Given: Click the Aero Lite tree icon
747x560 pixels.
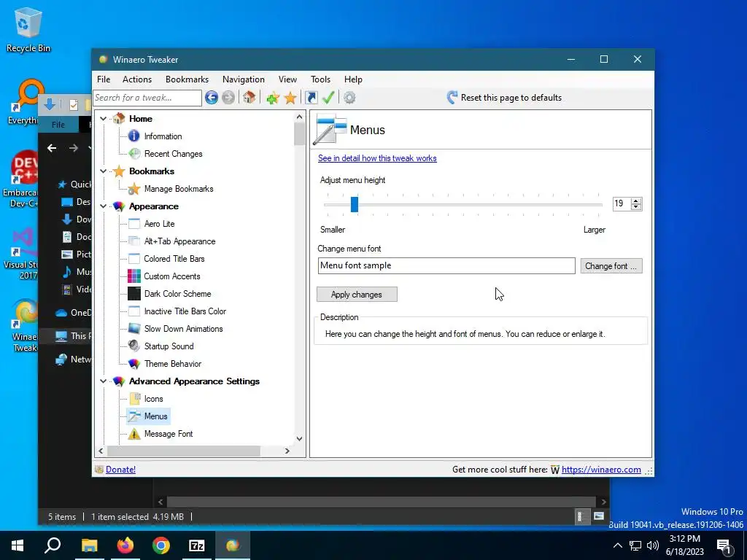Looking at the screenshot, I should tap(134, 224).
